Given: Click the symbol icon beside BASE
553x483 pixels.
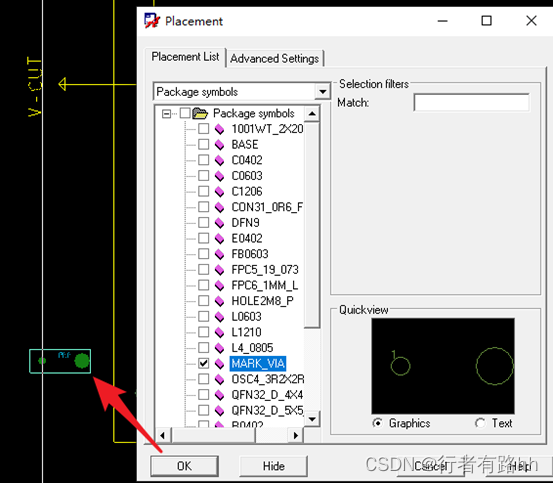Looking at the screenshot, I should point(219,145).
